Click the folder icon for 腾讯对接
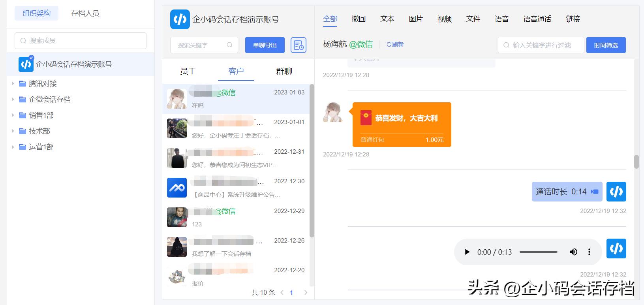The image size is (644, 305). coord(23,84)
